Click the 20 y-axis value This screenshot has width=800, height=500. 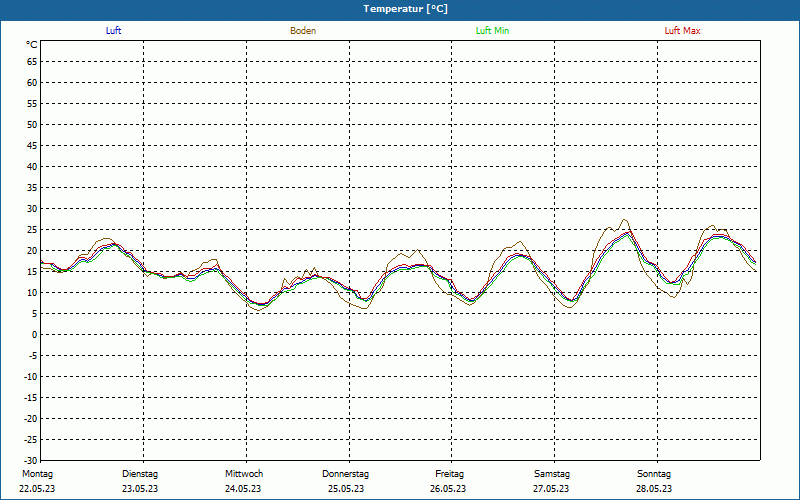point(32,251)
